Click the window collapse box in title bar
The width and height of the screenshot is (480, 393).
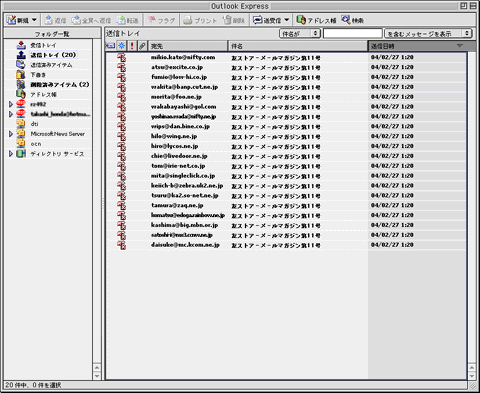click(x=473, y=6)
